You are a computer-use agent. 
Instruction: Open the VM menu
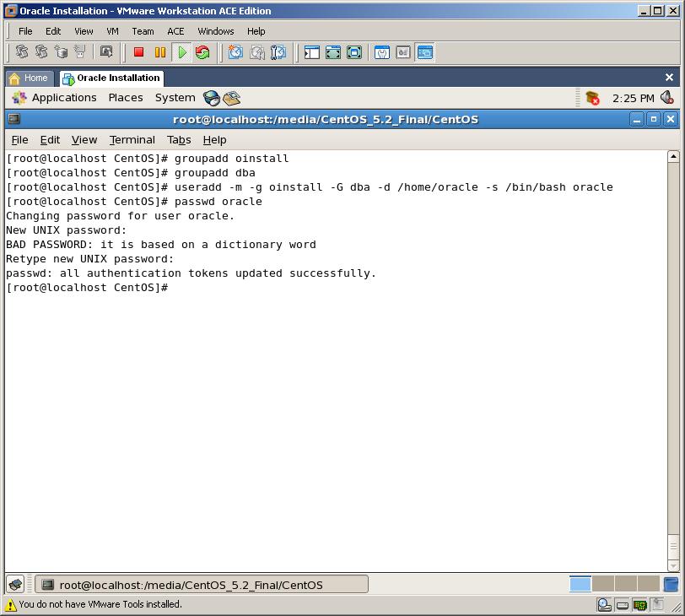pyautogui.click(x=112, y=31)
